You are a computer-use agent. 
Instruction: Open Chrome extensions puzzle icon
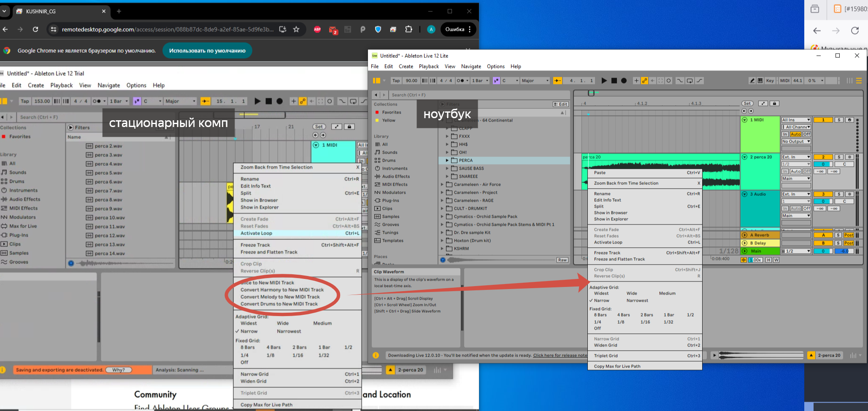coord(408,29)
